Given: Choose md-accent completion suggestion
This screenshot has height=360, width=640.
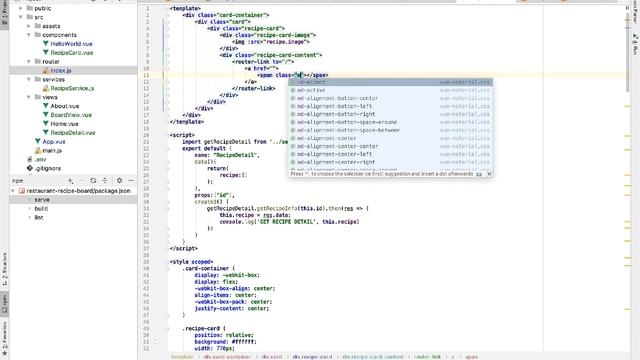Looking at the screenshot, I should pyautogui.click(x=390, y=82).
